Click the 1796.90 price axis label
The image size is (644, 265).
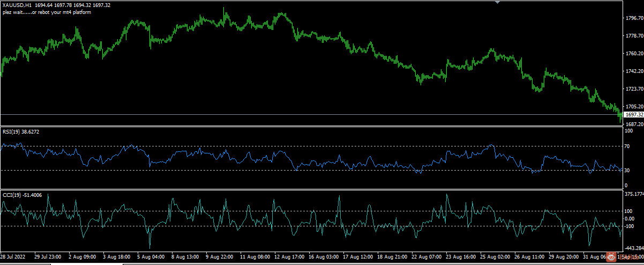[x=634, y=18]
